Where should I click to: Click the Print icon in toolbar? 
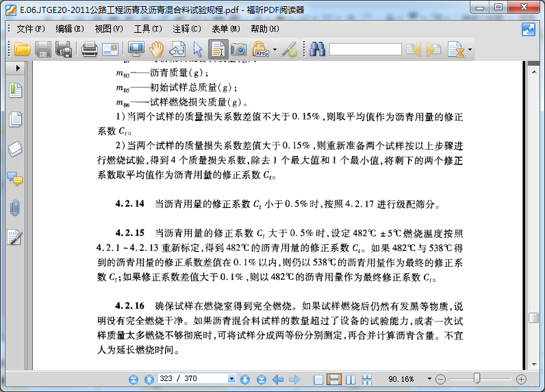tap(89, 49)
